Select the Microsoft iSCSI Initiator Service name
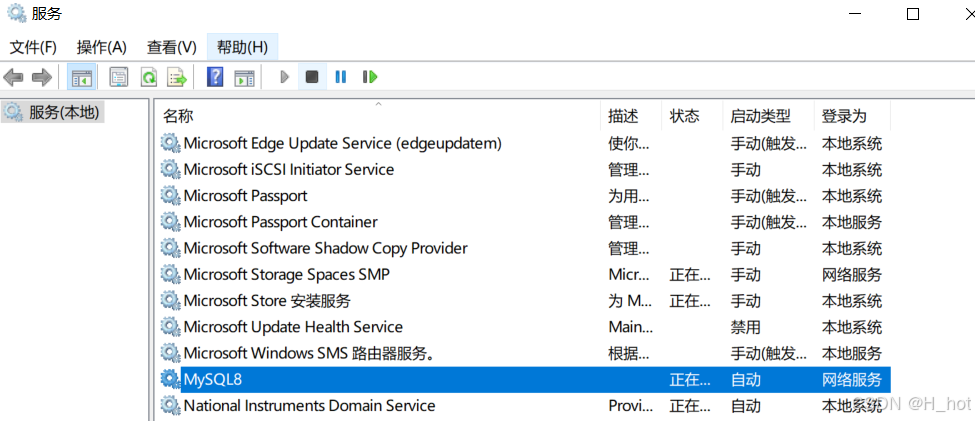Viewport: 975px width, 421px height. 289,170
